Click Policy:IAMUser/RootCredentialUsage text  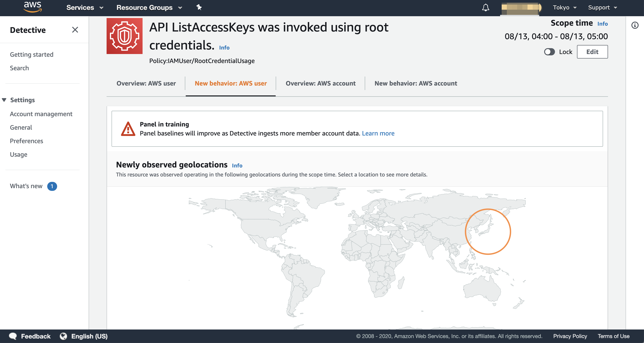coord(202,61)
